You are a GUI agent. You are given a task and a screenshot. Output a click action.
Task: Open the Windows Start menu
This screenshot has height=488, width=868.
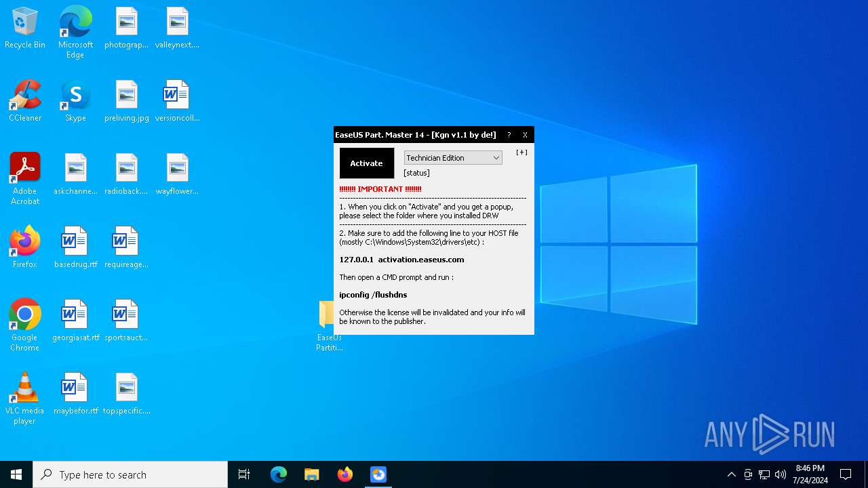point(16,474)
